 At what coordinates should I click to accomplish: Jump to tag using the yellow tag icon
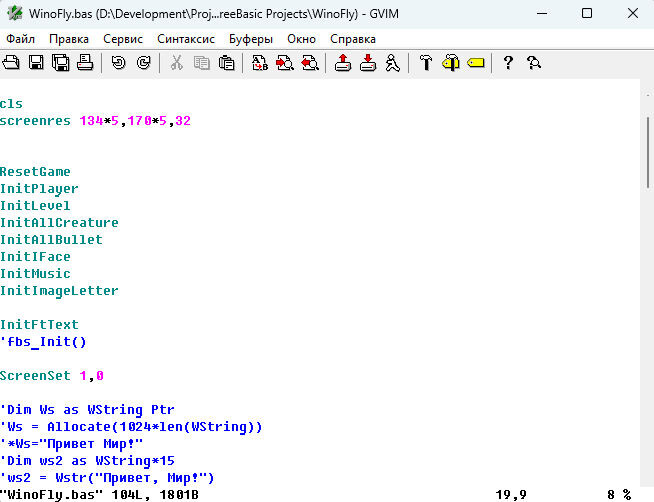coord(475,63)
